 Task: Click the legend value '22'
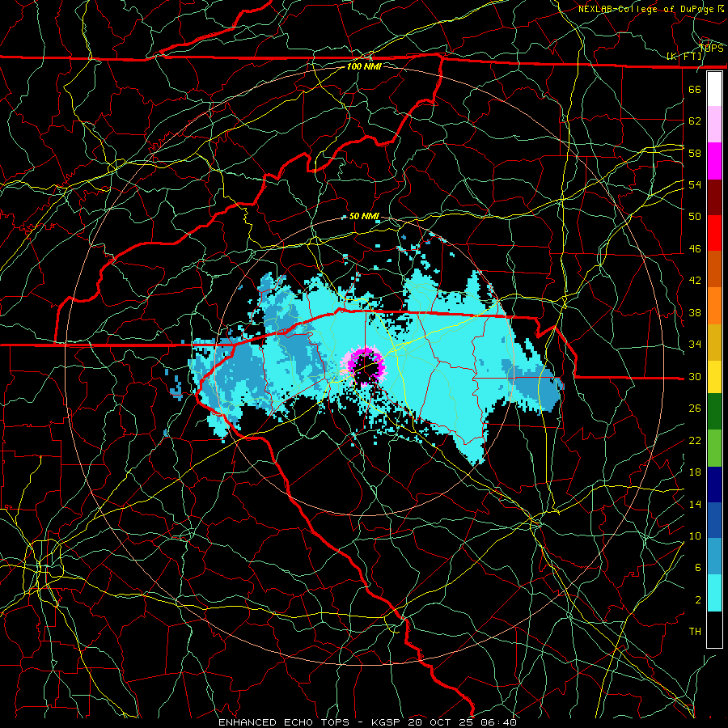(x=695, y=440)
